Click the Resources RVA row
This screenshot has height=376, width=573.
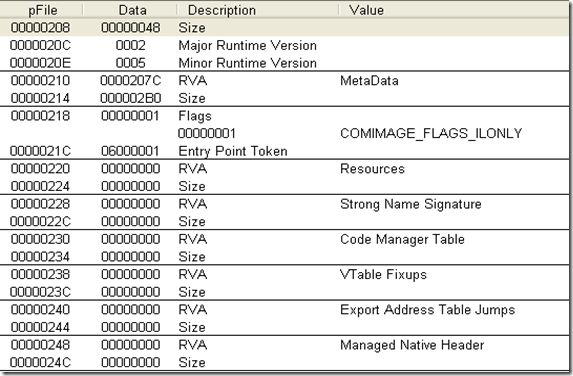click(x=284, y=169)
